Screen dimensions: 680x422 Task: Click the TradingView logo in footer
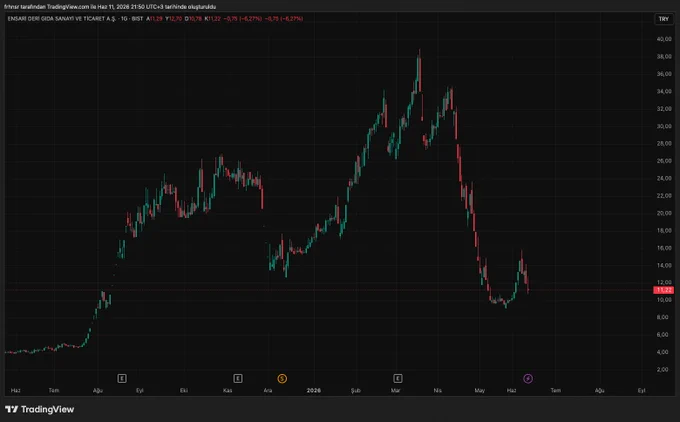[x=39, y=409]
